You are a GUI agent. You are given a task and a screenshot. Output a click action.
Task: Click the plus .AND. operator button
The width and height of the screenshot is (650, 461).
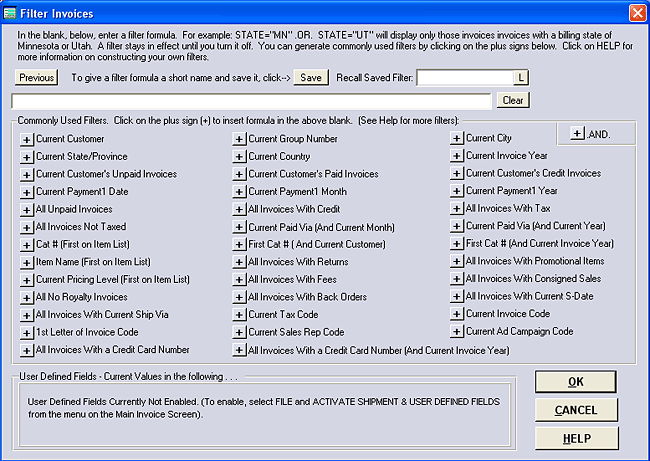(x=577, y=133)
